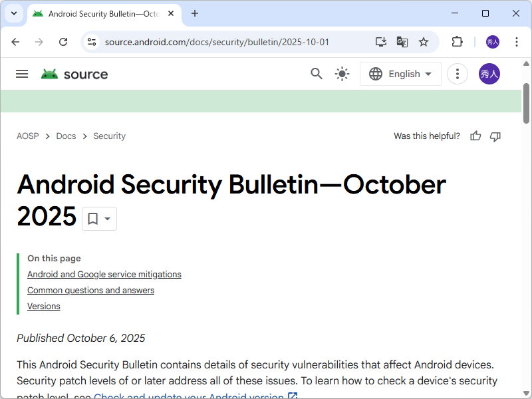The image size is (532, 399).
Task: Open the browser extensions icon
Action: point(457,41)
